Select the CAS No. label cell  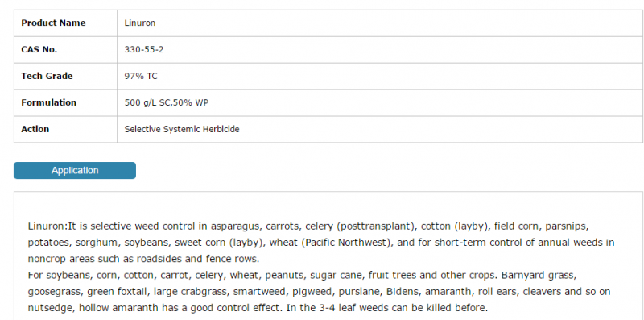66,50
